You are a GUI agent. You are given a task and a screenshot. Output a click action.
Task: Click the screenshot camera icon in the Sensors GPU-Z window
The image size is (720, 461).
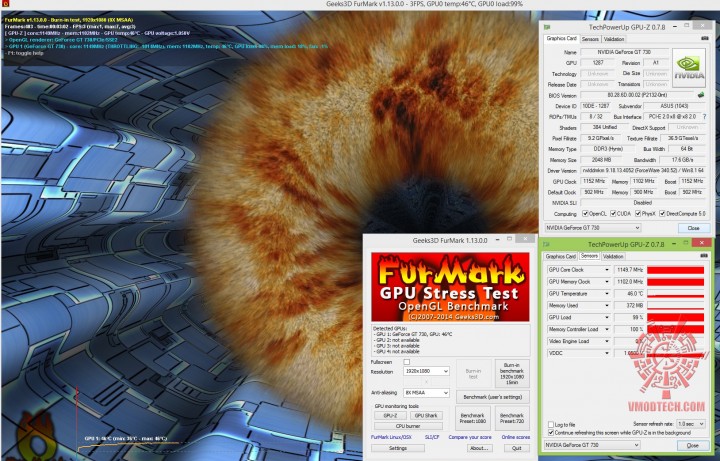[704, 256]
